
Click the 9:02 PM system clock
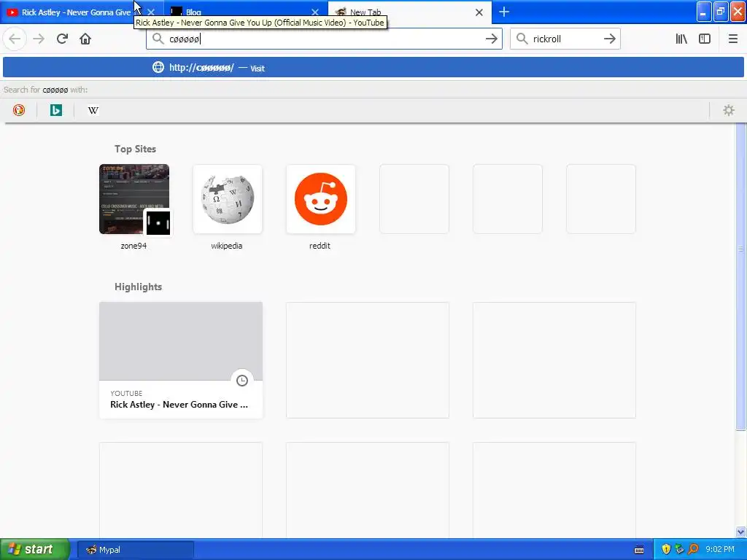pos(720,550)
